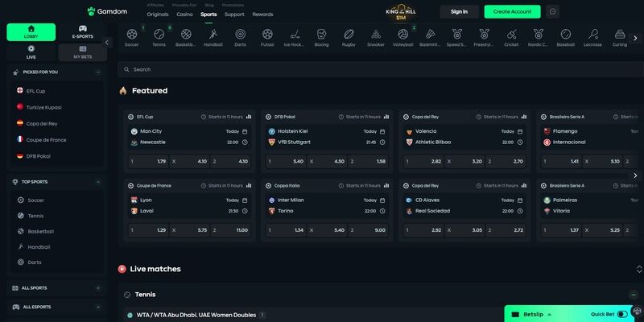
Task: Expand the Betslip panel
Action: click(531, 315)
